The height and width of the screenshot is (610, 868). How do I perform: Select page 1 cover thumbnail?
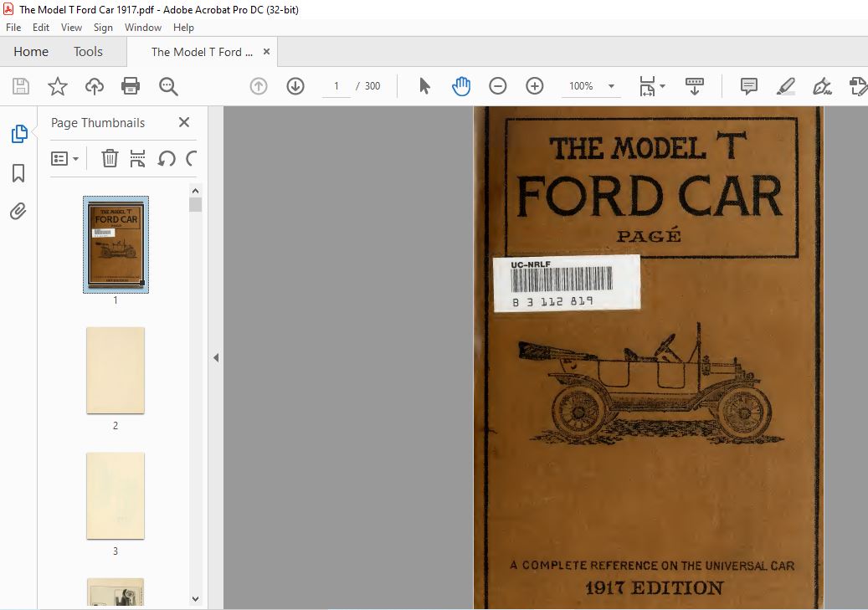pyautogui.click(x=116, y=244)
